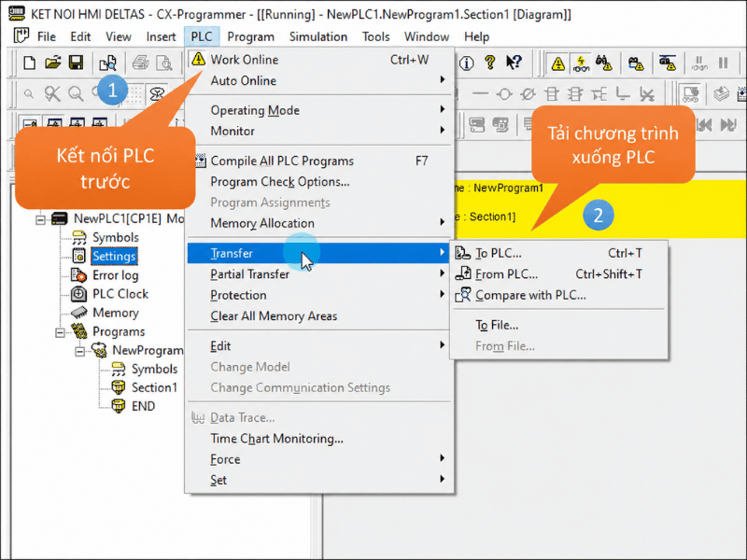Expand the Auto Online submenu

[x=319, y=80]
